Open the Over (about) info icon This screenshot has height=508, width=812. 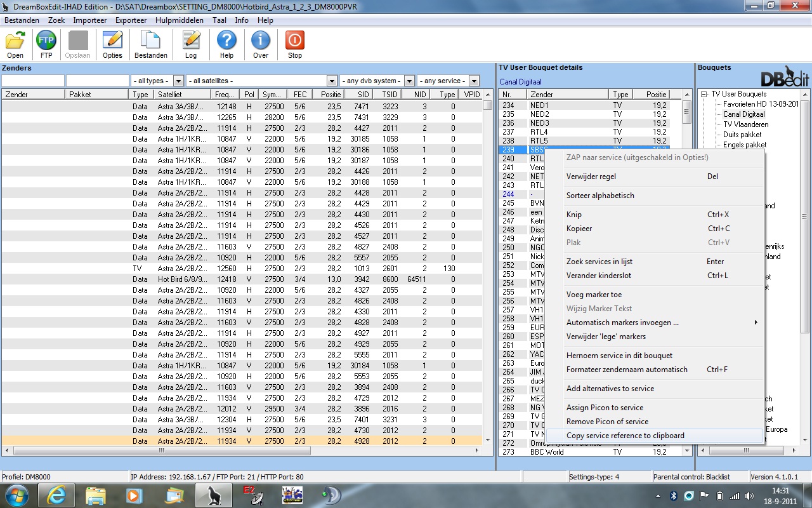coord(261,44)
